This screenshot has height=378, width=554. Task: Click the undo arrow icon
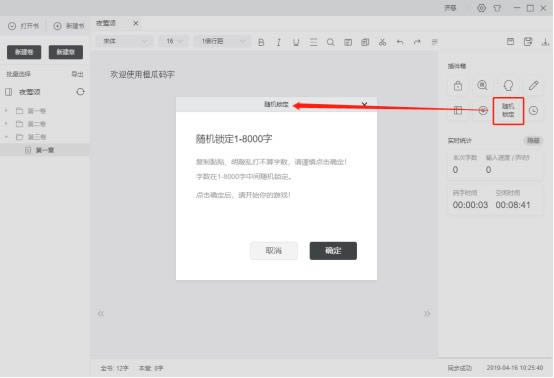(x=400, y=42)
